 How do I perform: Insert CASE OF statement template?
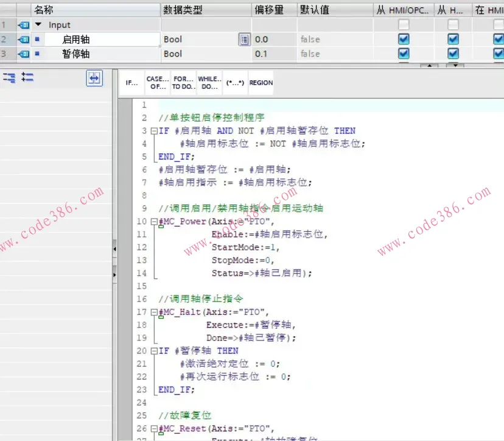pyautogui.click(x=158, y=83)
